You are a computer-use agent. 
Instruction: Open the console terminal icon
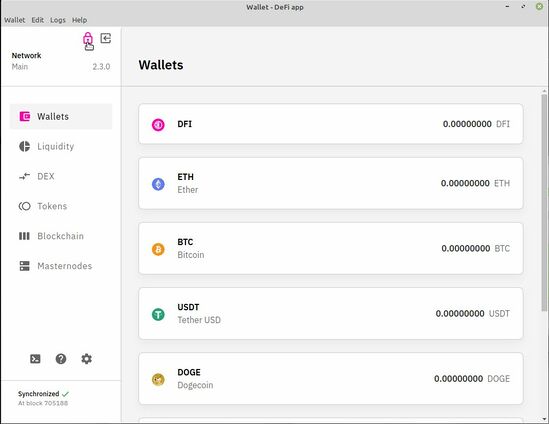(x=35, y=359)
